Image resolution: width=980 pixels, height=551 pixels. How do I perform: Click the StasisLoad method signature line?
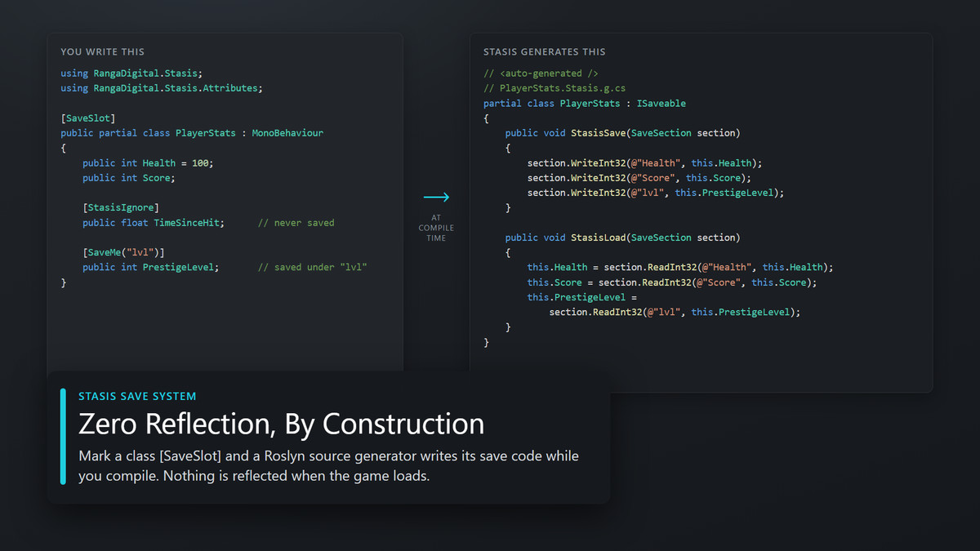coord(622,238)
